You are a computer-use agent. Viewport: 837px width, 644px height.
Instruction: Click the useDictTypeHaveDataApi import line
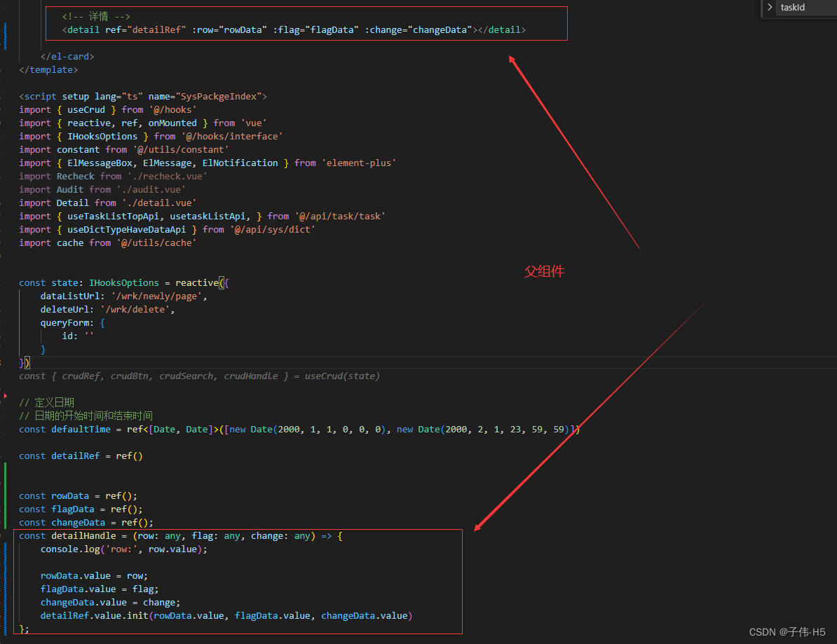167,229
